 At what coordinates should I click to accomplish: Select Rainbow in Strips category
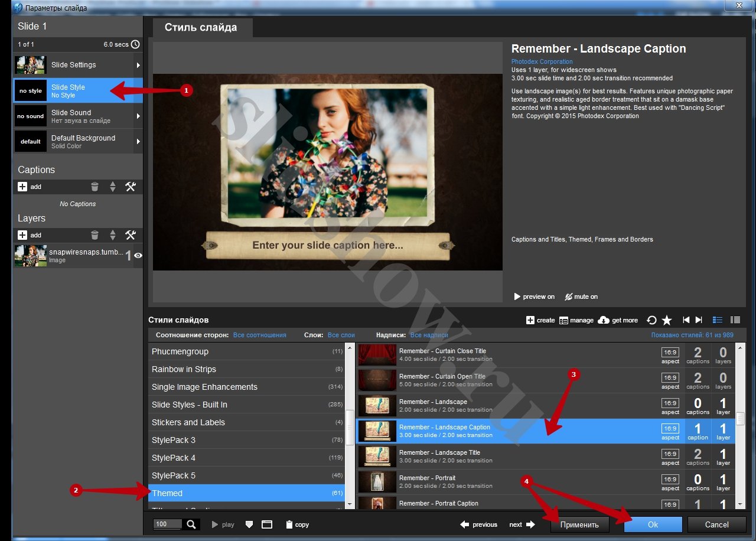click(x=246, y=369)
